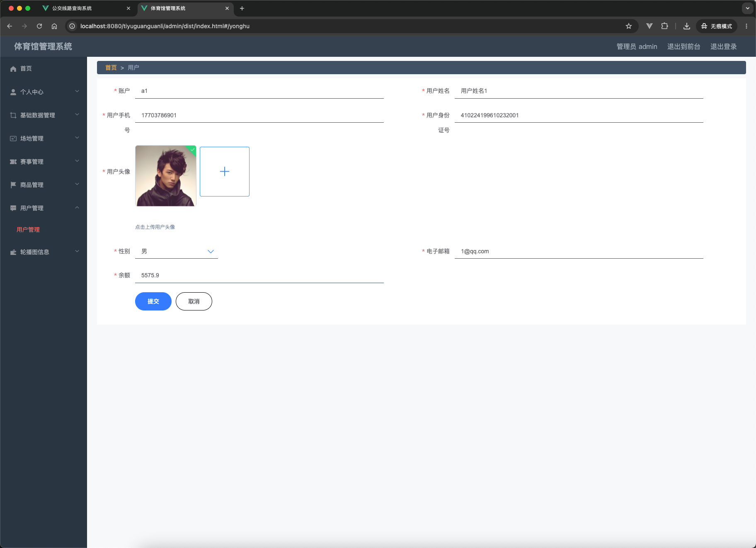Open the 基础数据管理 sidebar menu
The image size is (756, 548).
44,115
